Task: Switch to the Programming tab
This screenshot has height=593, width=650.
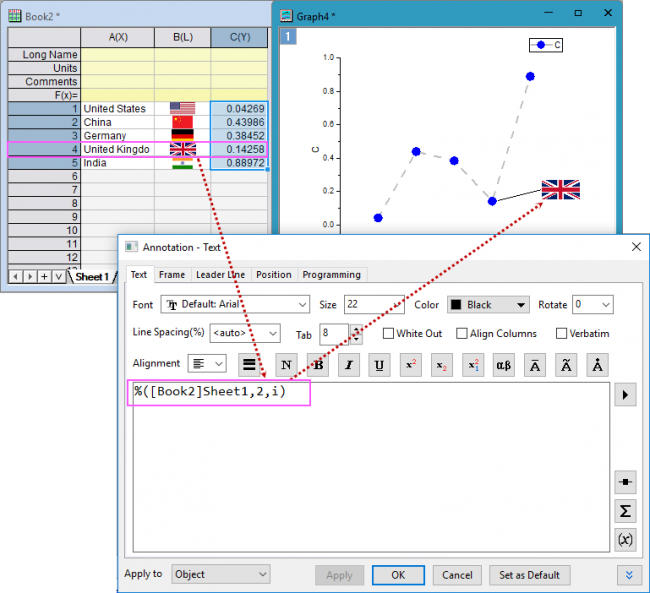Action: (331, 275)
